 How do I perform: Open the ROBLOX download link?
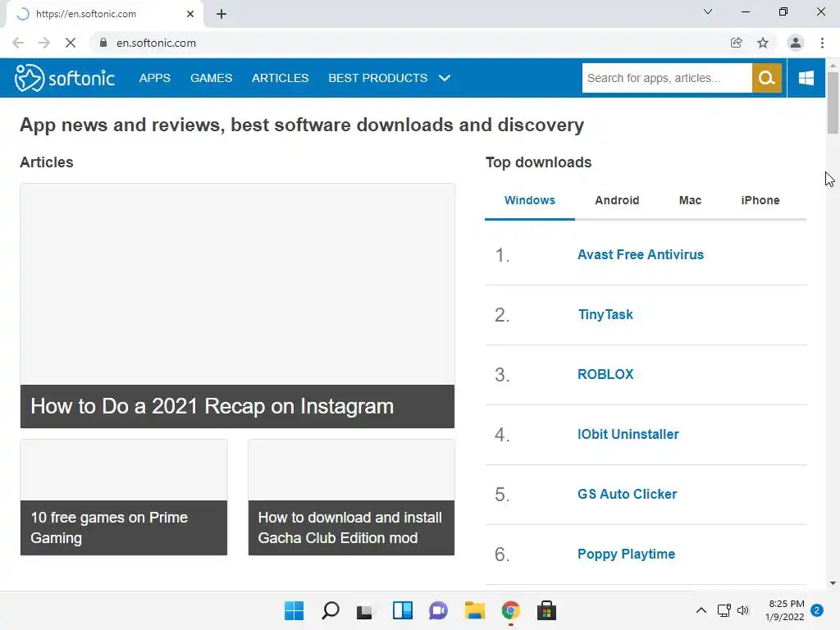click(x=605, y=374)
